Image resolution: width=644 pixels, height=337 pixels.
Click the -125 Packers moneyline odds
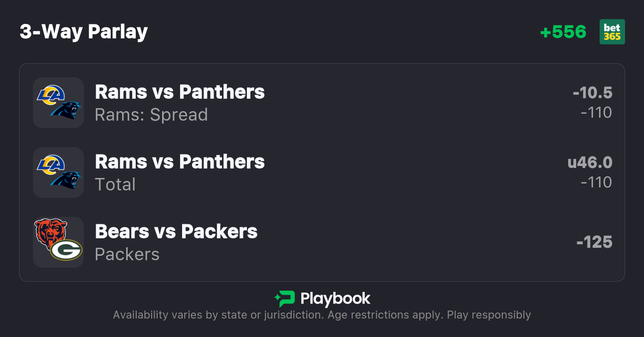point(594,242)
